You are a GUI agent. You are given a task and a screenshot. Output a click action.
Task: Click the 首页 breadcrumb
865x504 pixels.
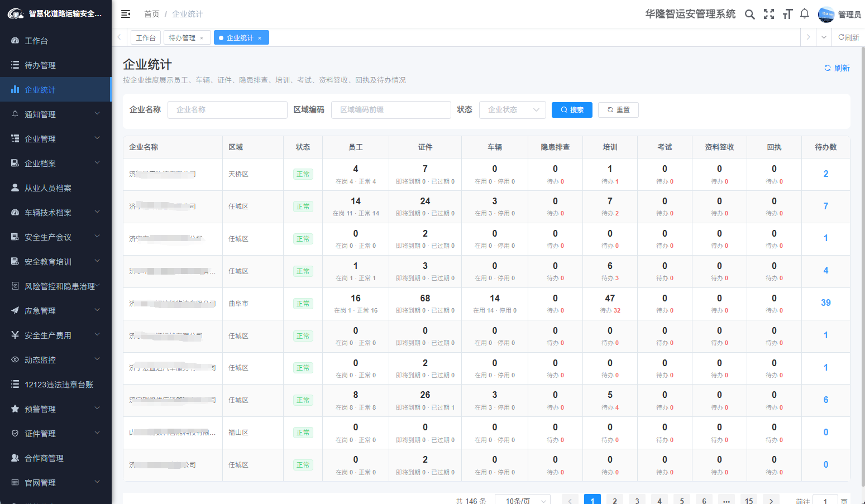[x=151, y=14]
